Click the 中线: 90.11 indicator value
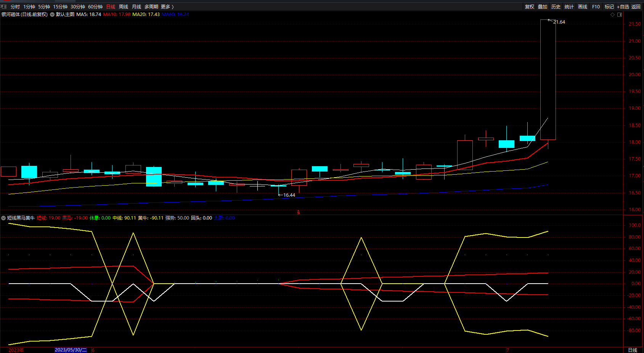This screenshot has width=644, height=353. (x=124, y=218)
